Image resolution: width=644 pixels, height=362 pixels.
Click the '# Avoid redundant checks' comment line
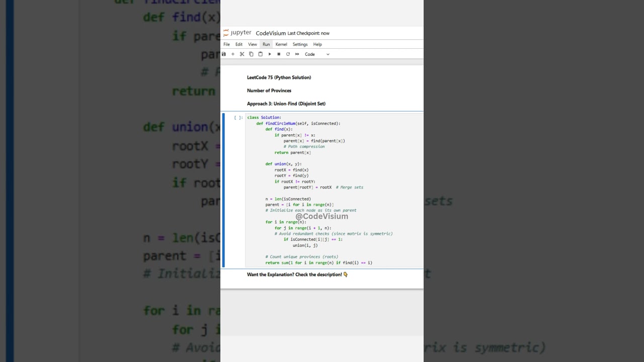[334, 233]
